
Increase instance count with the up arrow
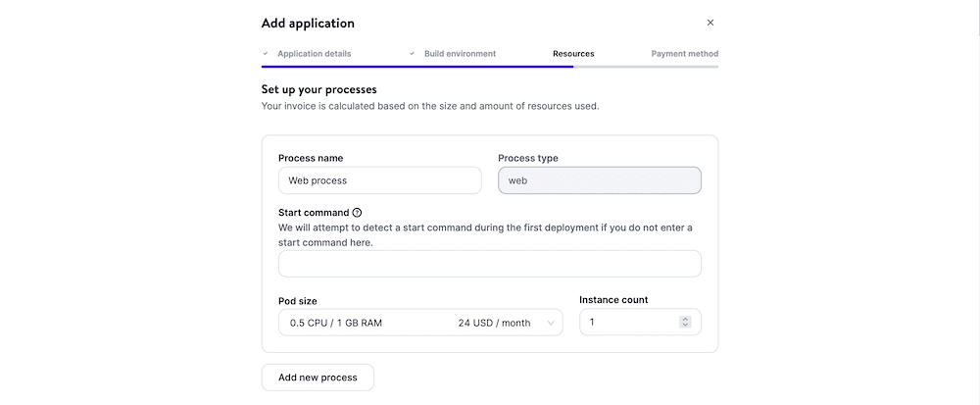tap(685, 319)
